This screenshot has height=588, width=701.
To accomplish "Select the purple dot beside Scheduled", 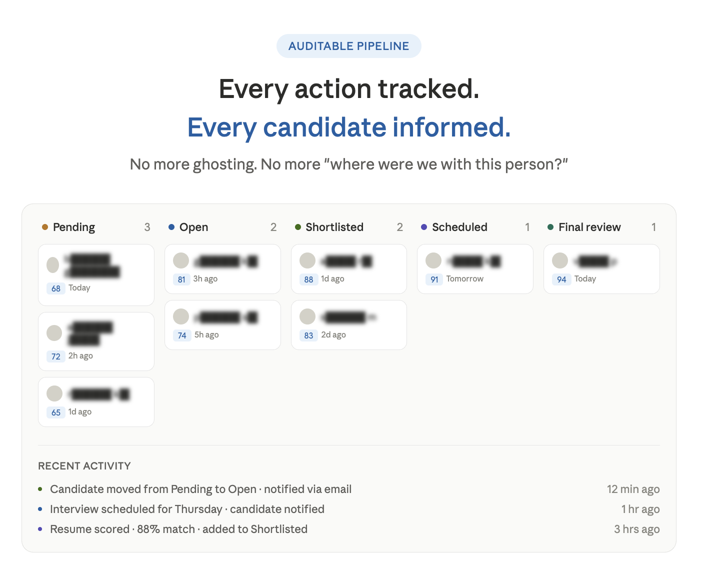I will coord(424,227).
